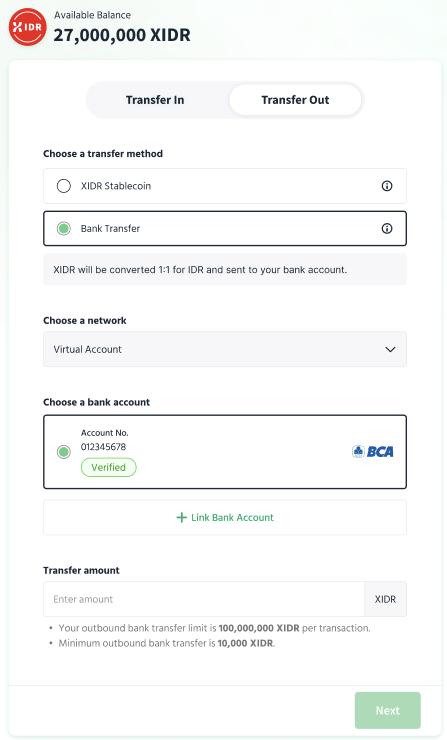This screenshot has width=447, height=740.
Task: Click the chevron arrow in network selector
Action: pyautogui.click(x=390, y=350)
